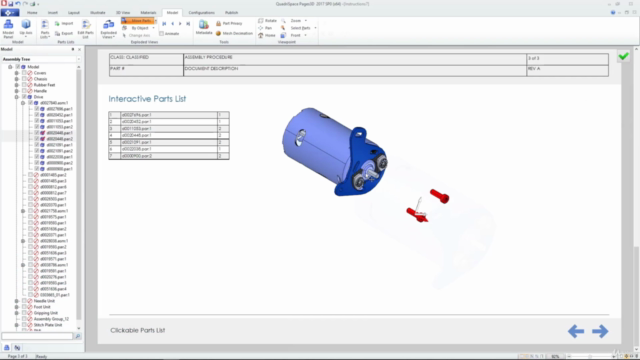Select the Pan viewpoint tool
The height and width of the screenshot is (360, 640).
(x=265, y=28)
